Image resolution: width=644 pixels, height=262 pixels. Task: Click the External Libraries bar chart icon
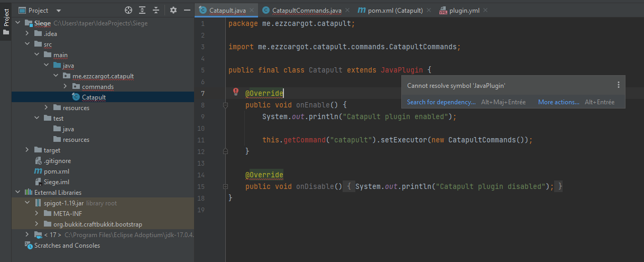[28, 193]
